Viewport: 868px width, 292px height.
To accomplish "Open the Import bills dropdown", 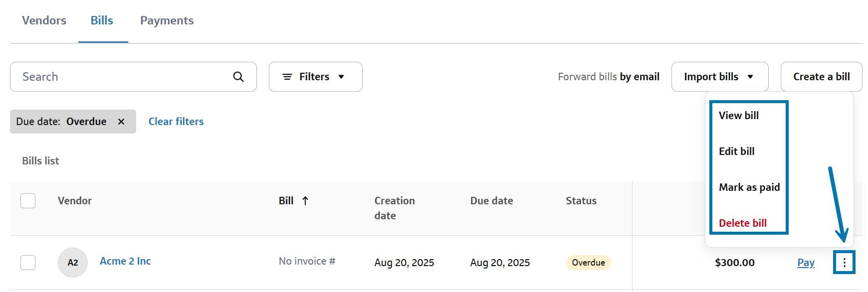I will coord(719,77).
